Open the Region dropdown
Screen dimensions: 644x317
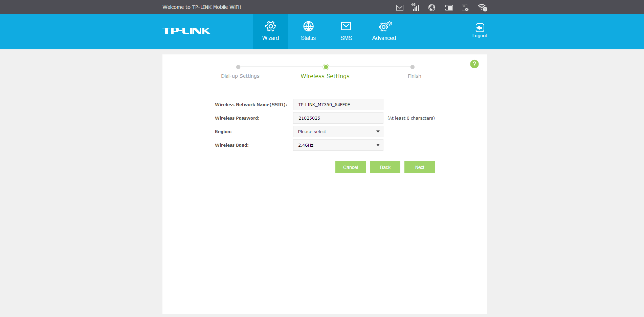[x=338, y=131]
